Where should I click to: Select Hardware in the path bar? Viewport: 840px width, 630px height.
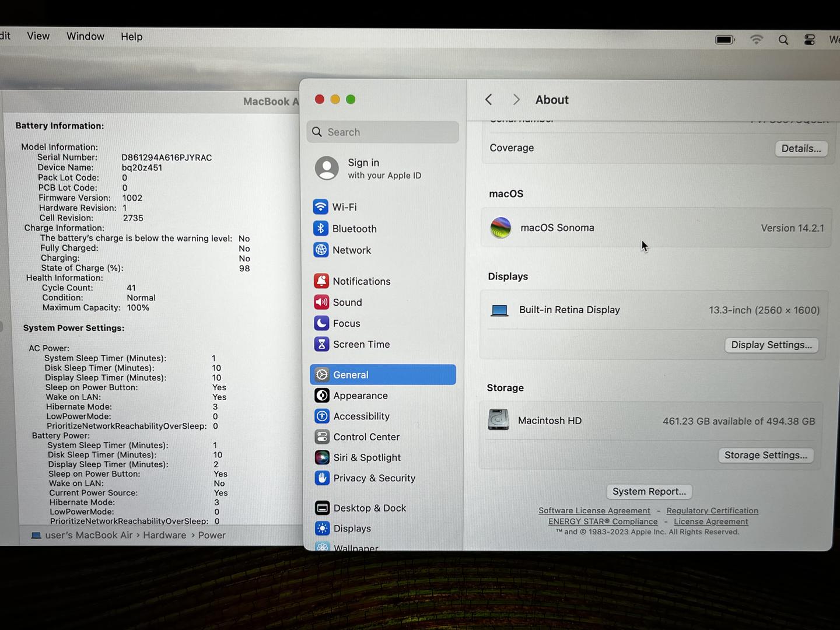coord(164,535)
